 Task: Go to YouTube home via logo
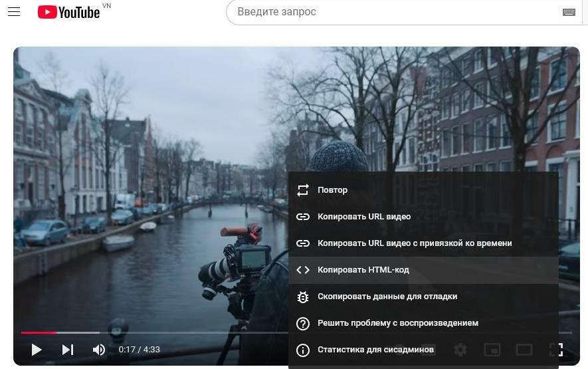point(68,12)
